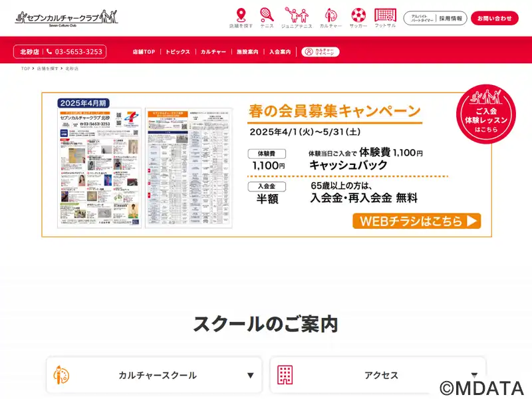
Task: Expand the カルチャースクール dropdown arrow
Action: point(251,375)
